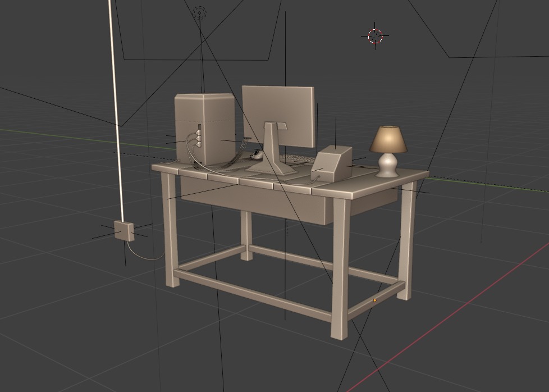Select the desk drawer panel under tabletop

pos(255,200)
